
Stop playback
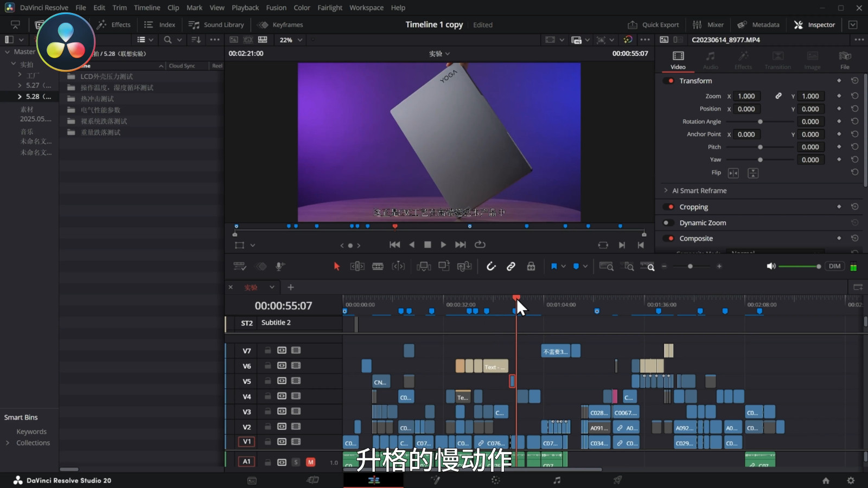pos(427,245)
